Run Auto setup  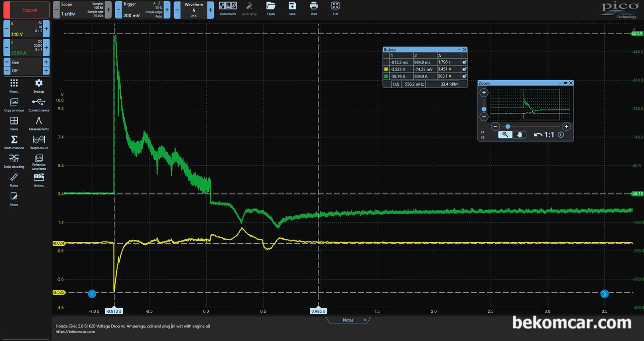pos(249,9)
